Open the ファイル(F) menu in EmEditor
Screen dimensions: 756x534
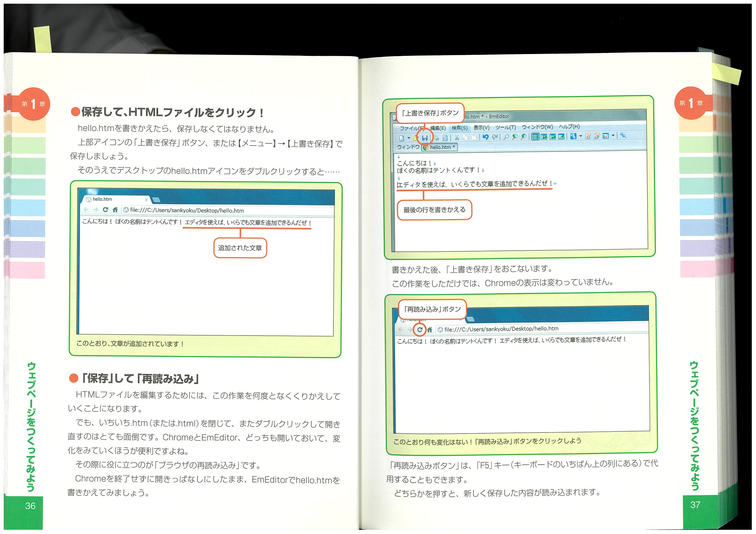pos(412,128)
